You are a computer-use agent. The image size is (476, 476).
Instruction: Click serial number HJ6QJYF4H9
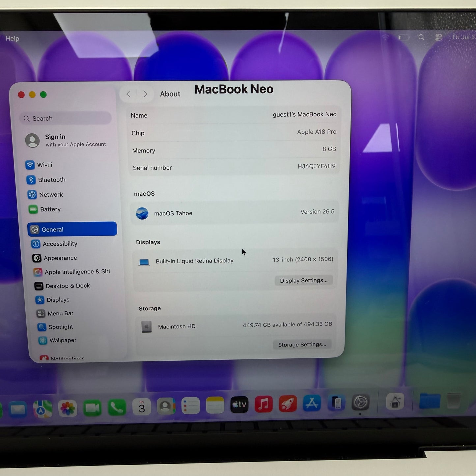coord(316,166)
